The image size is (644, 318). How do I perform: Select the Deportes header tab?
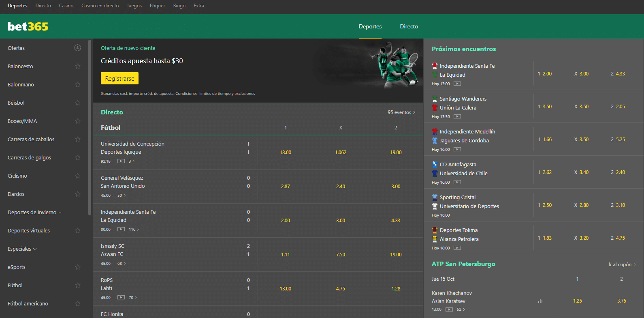click(x=370, y=26)
